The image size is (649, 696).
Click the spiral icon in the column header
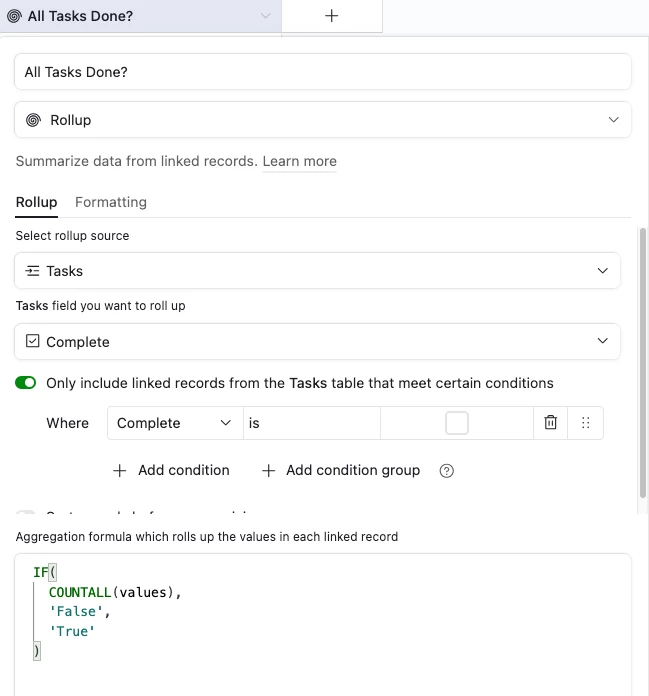[14, 16]
